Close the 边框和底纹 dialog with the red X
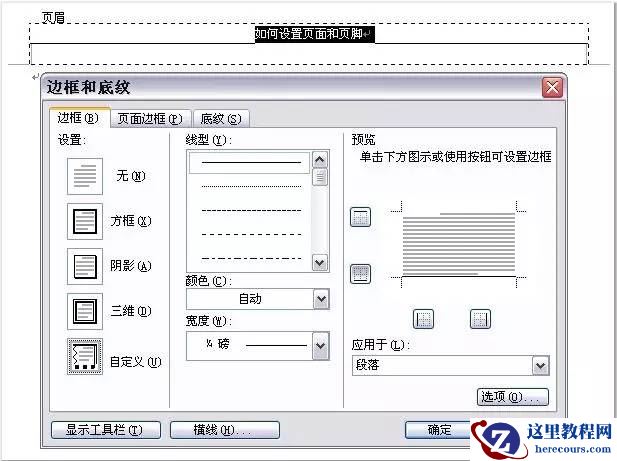 552,87
